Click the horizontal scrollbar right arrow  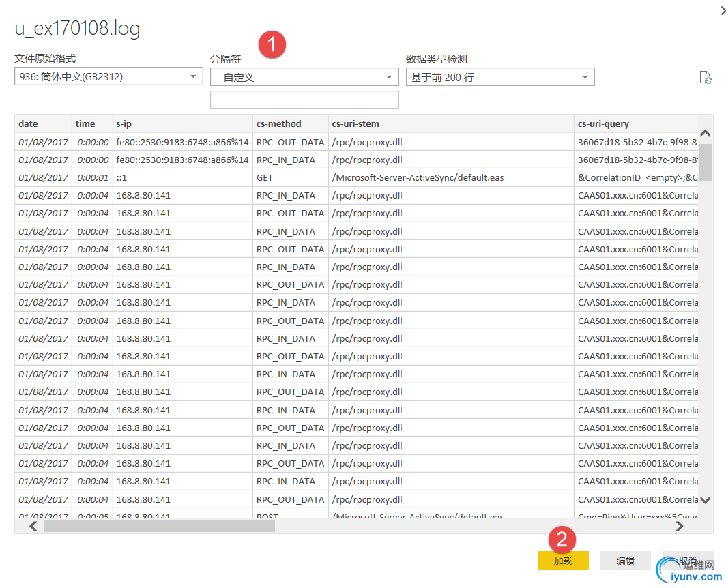tap(679, 526)
